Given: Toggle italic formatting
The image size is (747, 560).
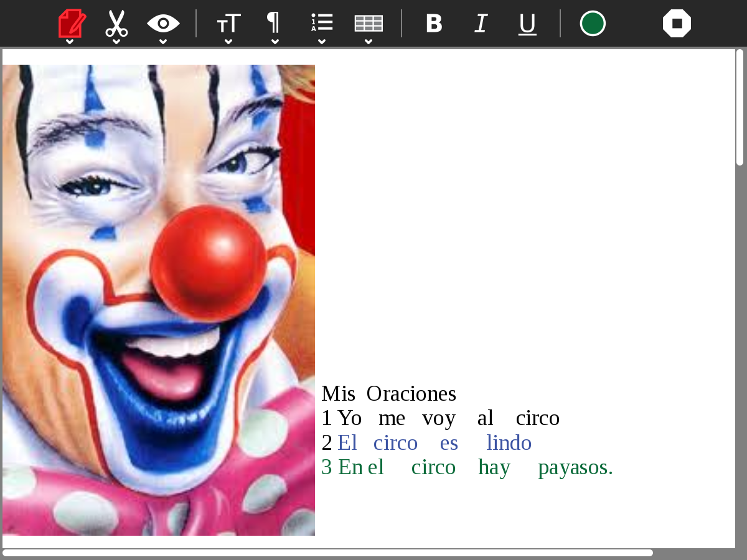Looking at the screenshot, I should pyautogui.click(x=480, y=23).
